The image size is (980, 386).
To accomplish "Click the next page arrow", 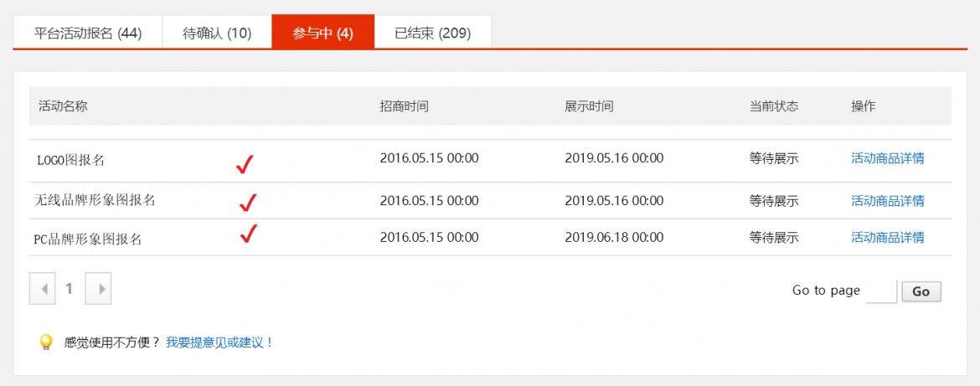I will pyautogui.click(x=99, y=289).
